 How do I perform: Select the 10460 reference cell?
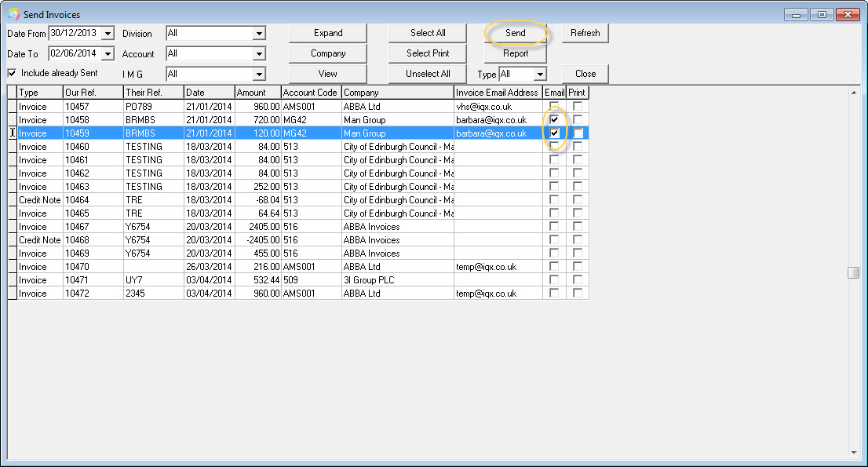93,147
